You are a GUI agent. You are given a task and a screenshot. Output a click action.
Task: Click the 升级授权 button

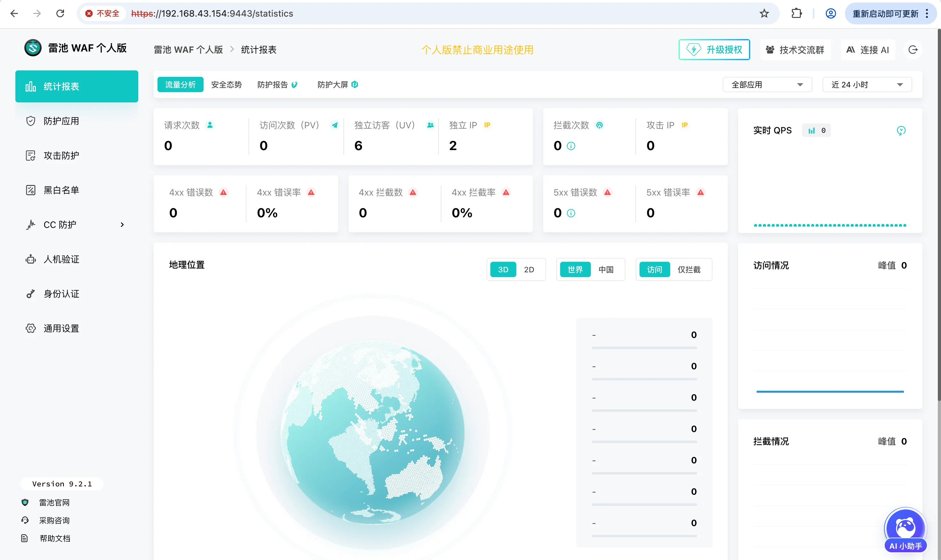coord(714,50)
